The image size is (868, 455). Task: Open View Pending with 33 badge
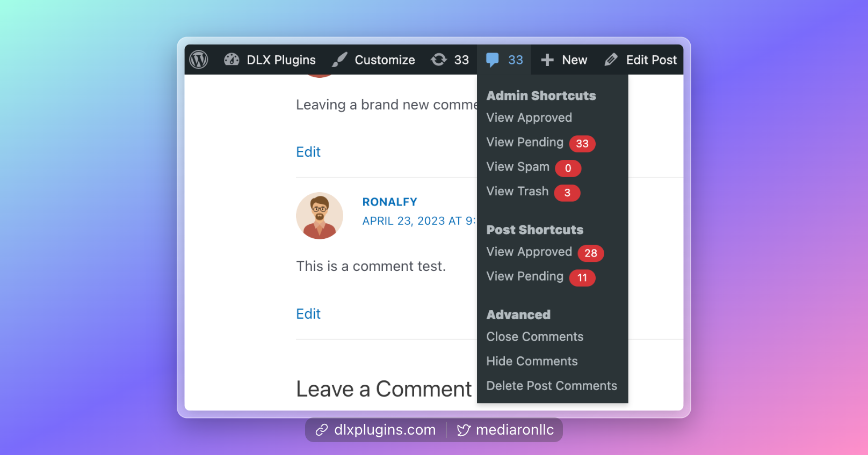tap(525, 142)
